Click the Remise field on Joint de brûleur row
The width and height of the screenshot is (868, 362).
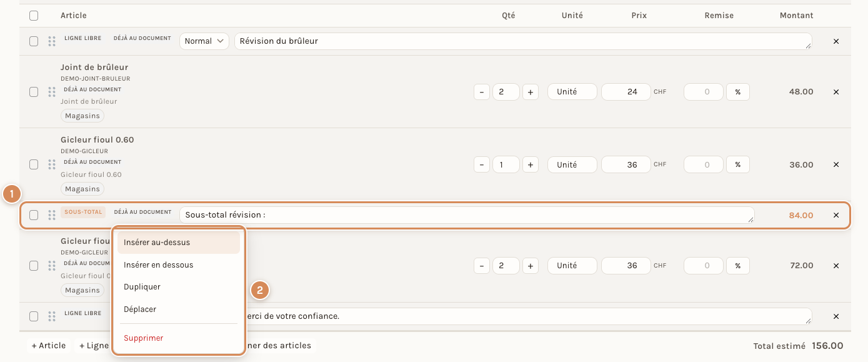[704, 92]
